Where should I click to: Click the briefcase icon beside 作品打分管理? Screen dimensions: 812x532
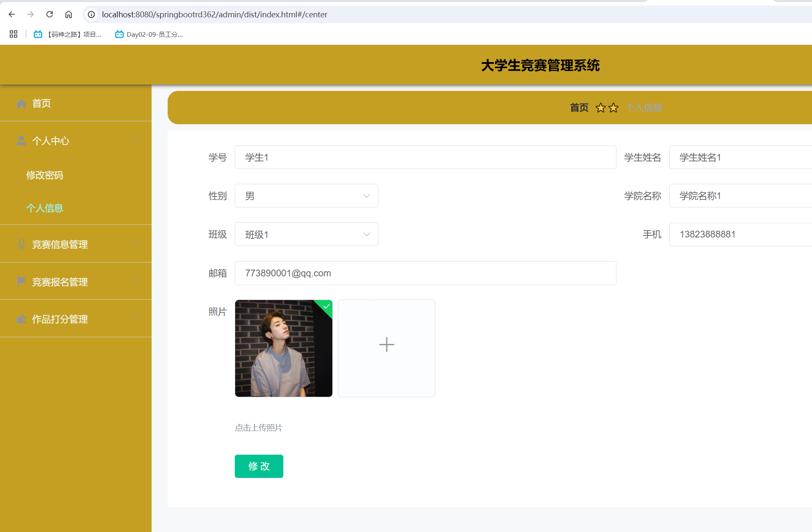point(21,319)
